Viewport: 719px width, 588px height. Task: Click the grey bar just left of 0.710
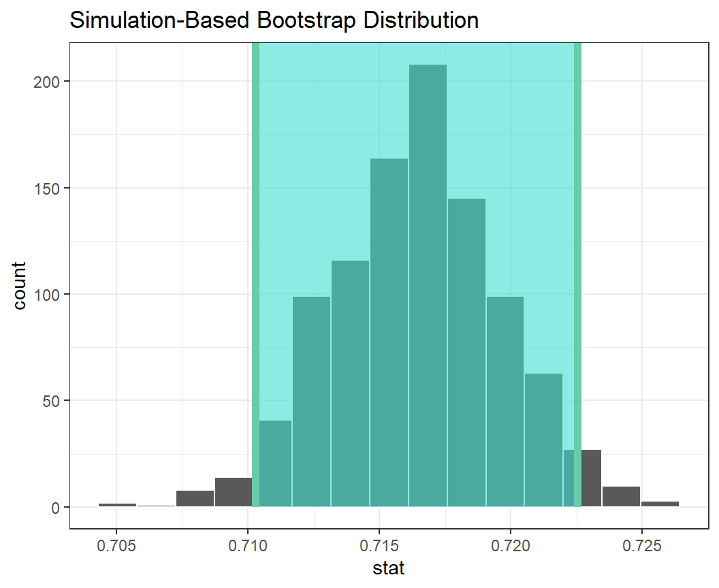[233, 493]
